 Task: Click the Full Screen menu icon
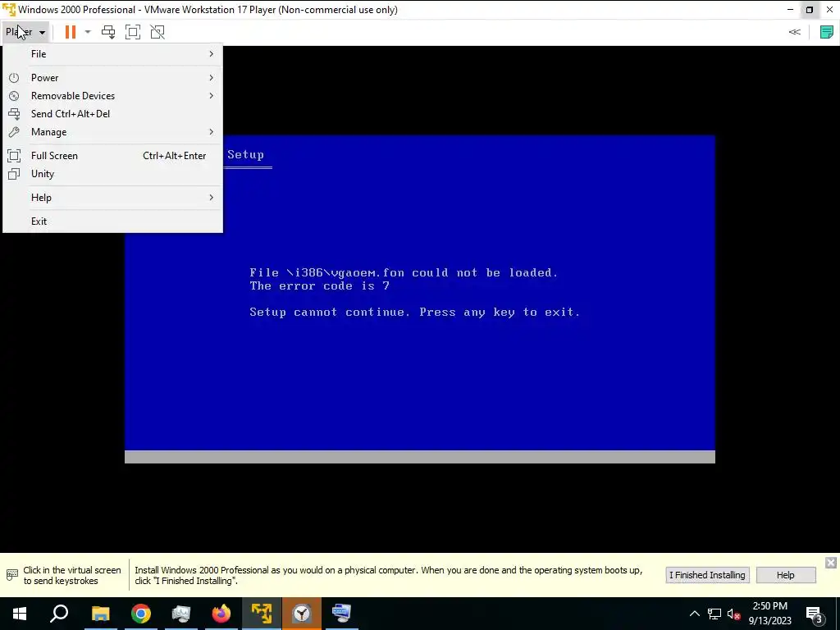14,156
